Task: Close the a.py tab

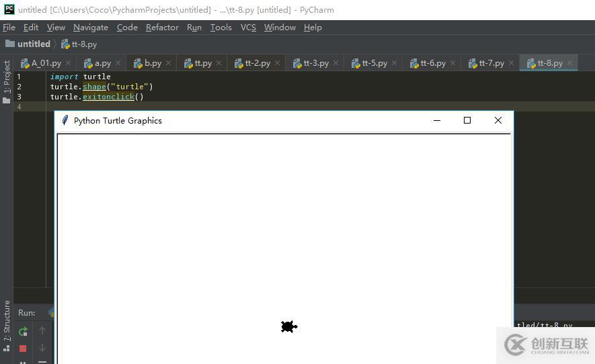Action: coord(118,63)
